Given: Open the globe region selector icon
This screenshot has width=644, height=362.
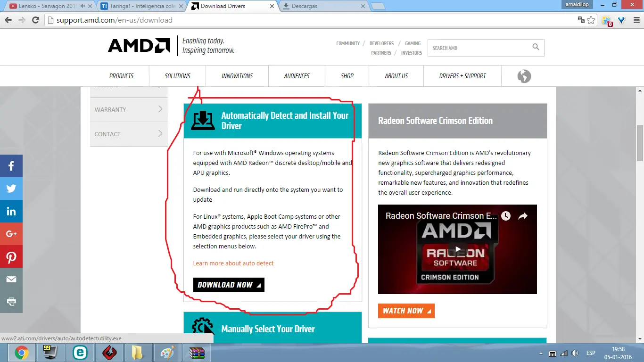Looking at the screenshot, I should 524,76.
